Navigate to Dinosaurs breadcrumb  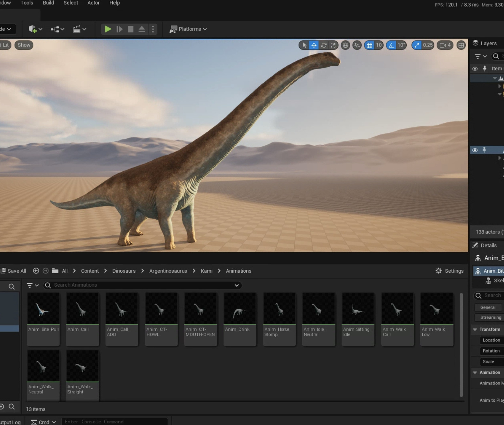(x=124, y=271)
